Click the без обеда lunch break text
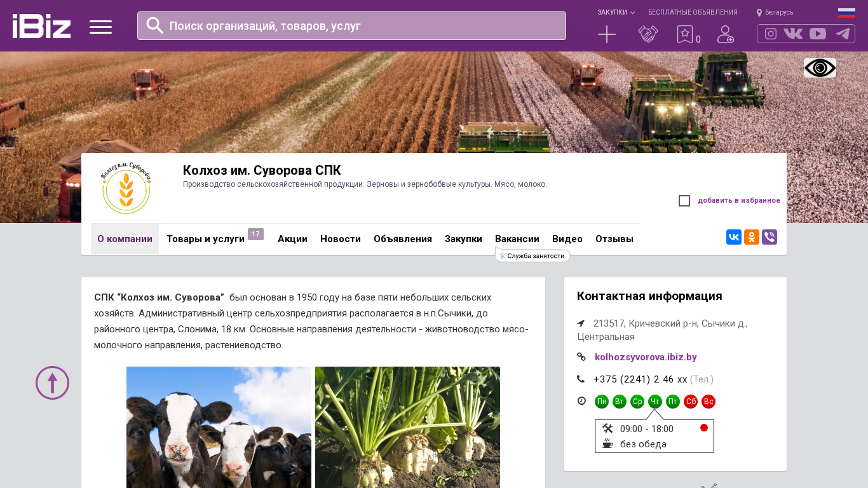 pyautogui.click(x=643, y=444)
